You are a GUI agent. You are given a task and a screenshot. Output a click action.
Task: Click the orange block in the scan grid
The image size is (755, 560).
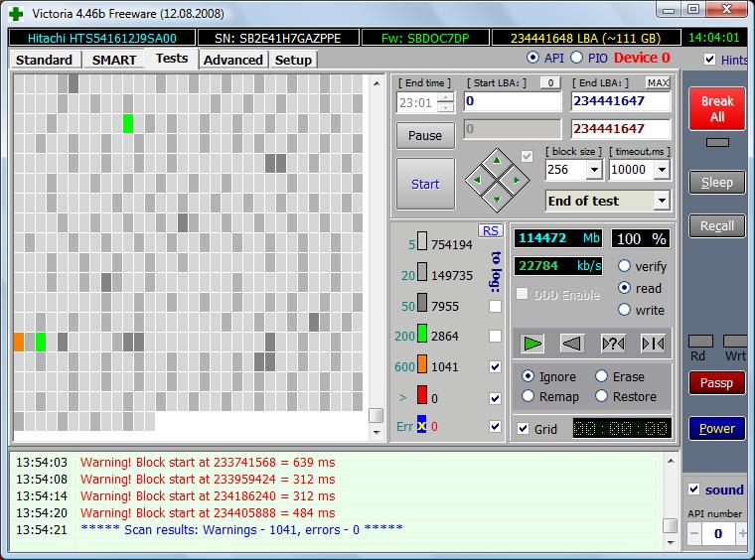pos(19,342)
